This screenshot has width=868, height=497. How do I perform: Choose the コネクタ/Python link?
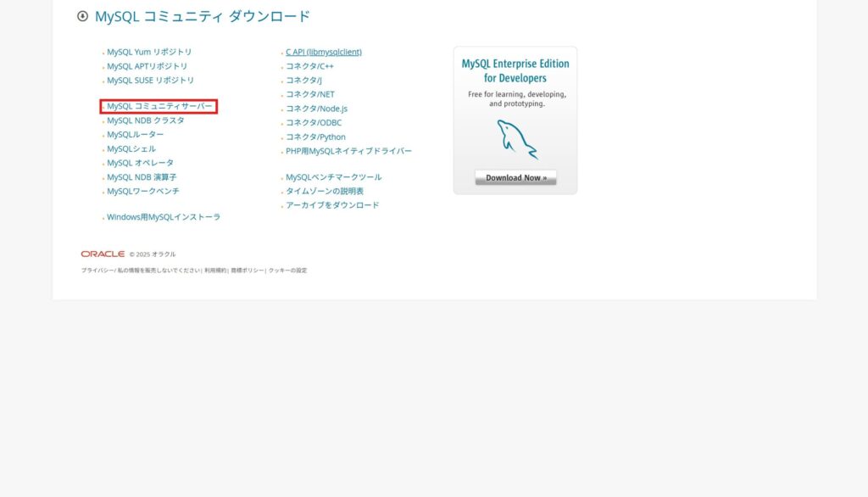click(x=315, y=137)
